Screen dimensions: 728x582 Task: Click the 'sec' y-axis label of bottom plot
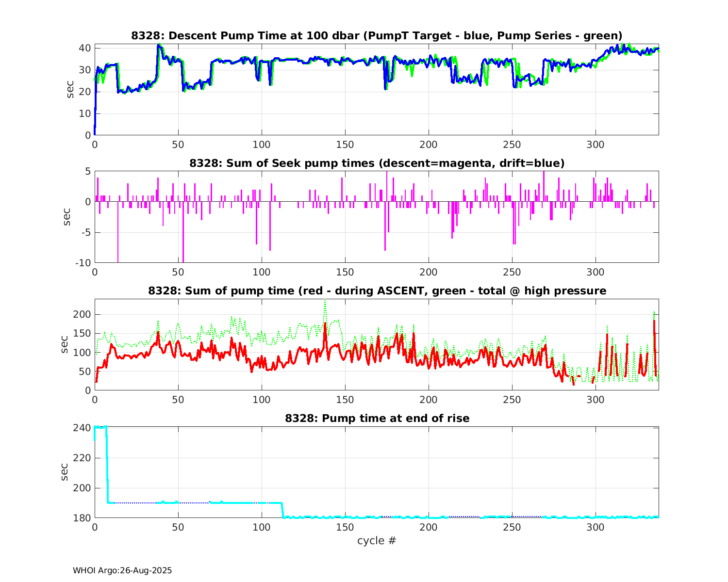point(65,472)
